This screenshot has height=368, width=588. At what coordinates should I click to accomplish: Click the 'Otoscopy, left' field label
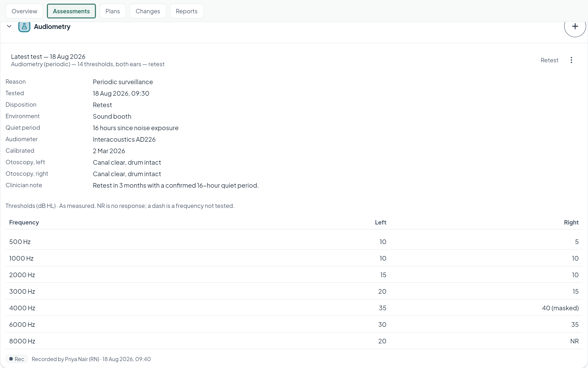(x=25, y=162)
